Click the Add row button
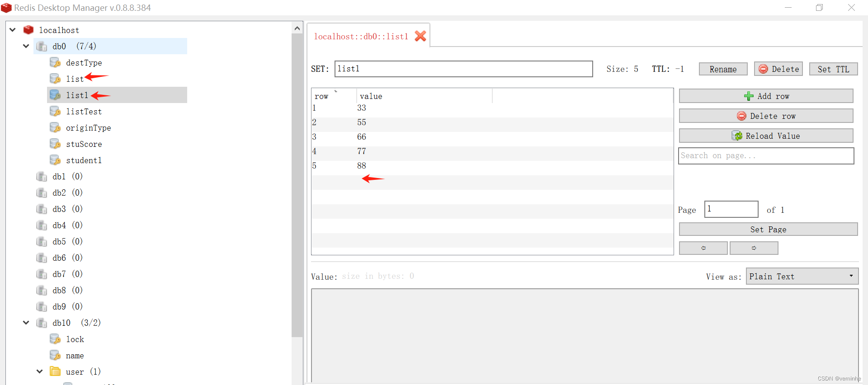Screen dimensions: 868x385 coord(766,96)
